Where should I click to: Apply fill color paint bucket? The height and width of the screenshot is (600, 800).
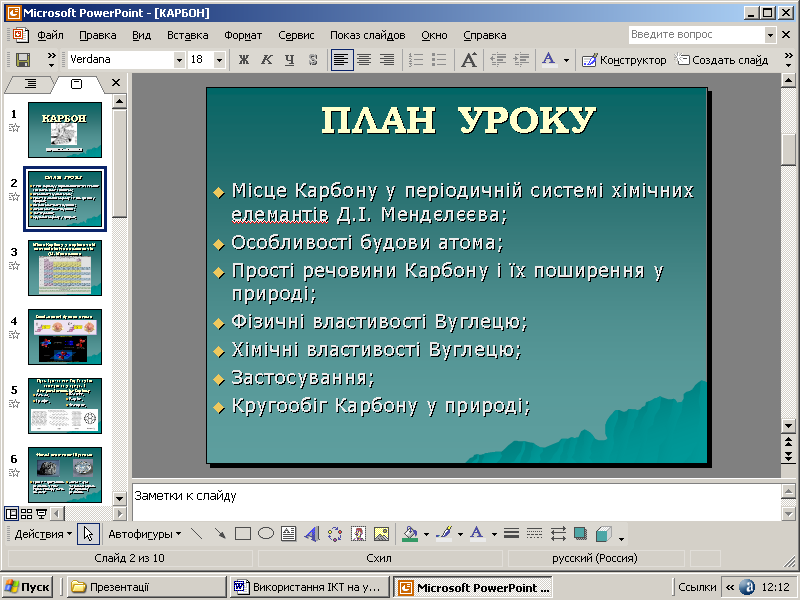coord(410,534)
